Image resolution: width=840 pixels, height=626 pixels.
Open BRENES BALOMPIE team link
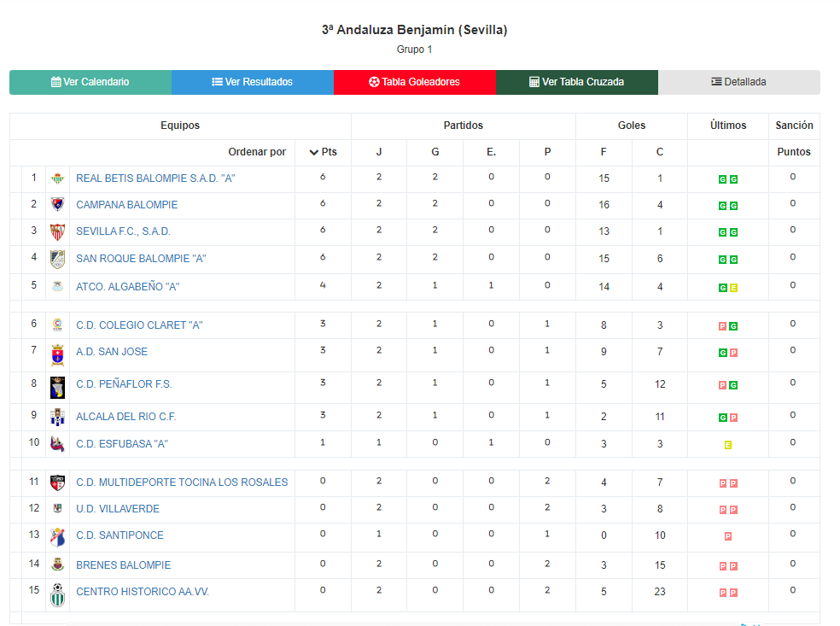pos(123,565)
